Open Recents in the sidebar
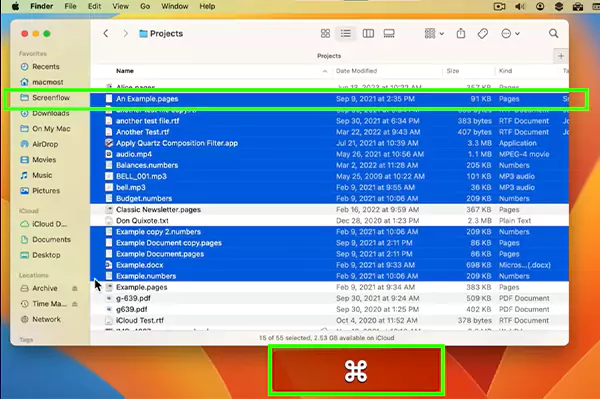Screen dimensions: 600x399 [40, 67]
